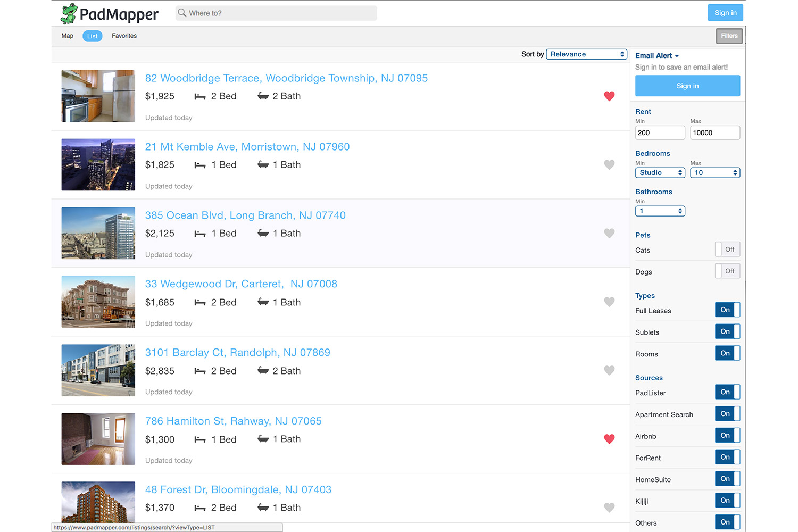Unfavorite the 82 Woodbridge Terrace listing heart
798x532 pixels.
609,96
